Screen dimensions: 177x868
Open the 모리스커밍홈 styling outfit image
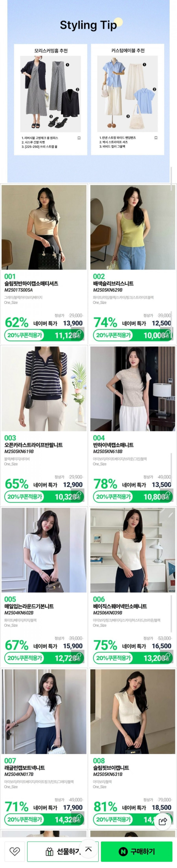51,94
